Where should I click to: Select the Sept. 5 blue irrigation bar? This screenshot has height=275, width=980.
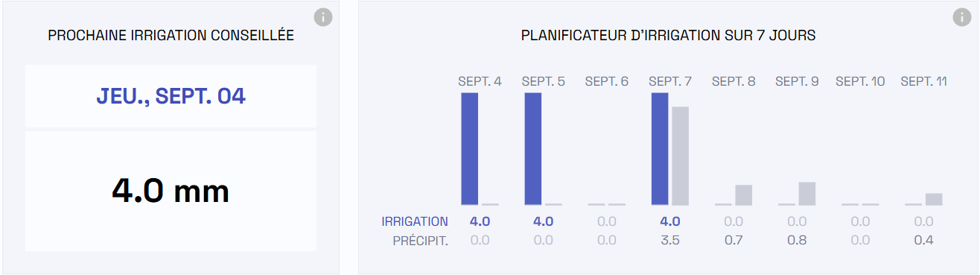point(533,149)
